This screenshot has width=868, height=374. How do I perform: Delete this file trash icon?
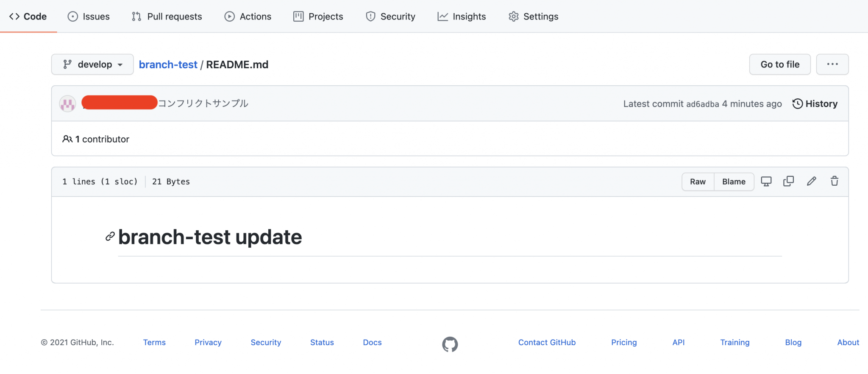point(834,181)
